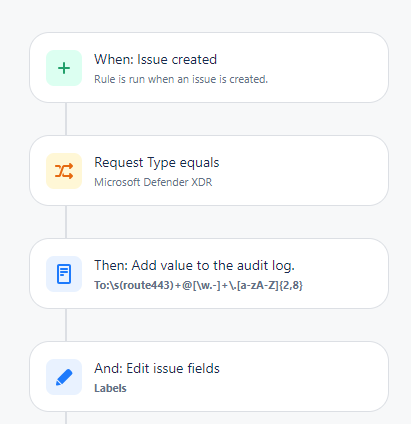
Task: Click the orange shuffle condition icon
Action: tap(64, 171)
